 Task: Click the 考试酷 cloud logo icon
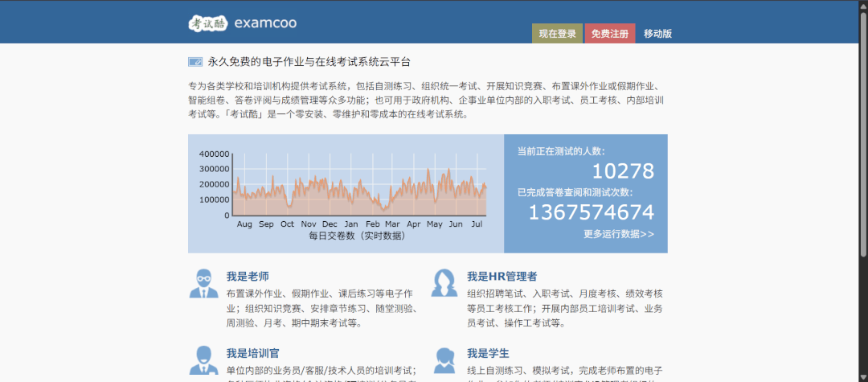[x=208, y=23]
